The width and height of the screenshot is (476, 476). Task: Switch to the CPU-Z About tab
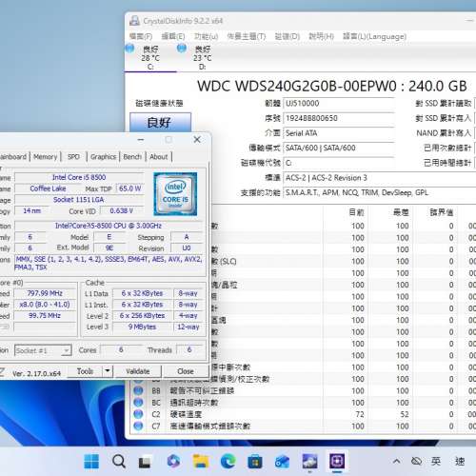click(x=159, y=157)
